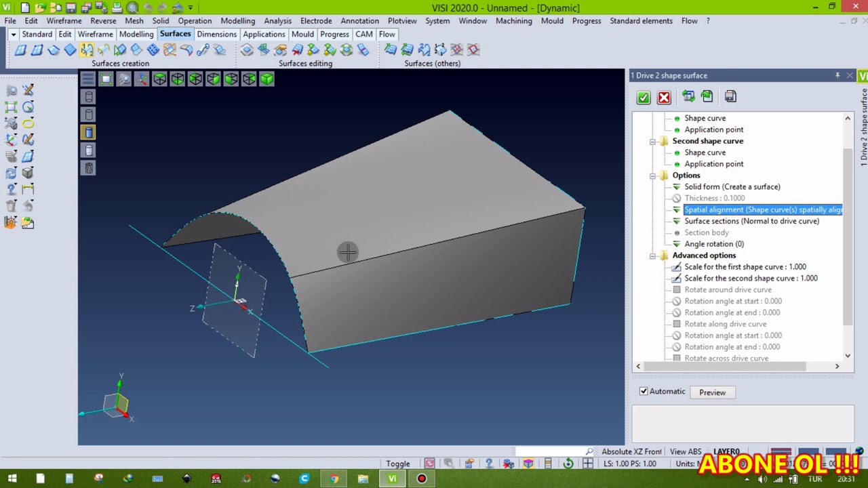This screenshot has width=868, height=488.
Task: Click the dimension measure tool in left toolbar
Action: coord(28,190)
